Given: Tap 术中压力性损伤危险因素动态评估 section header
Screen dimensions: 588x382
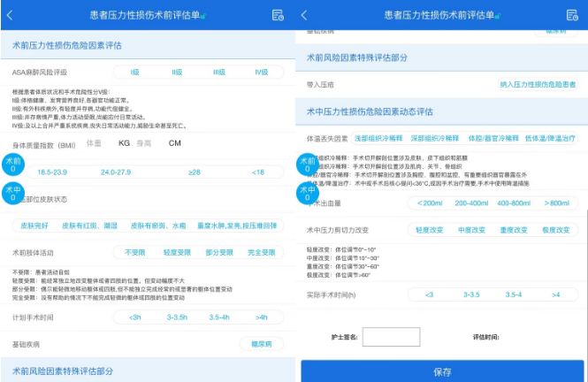Looking at the screenshot, I should [370, 111].
